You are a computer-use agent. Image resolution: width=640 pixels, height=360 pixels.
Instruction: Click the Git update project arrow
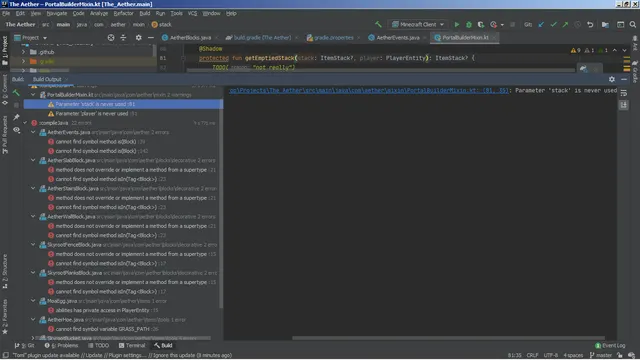[x=541, y=24]
